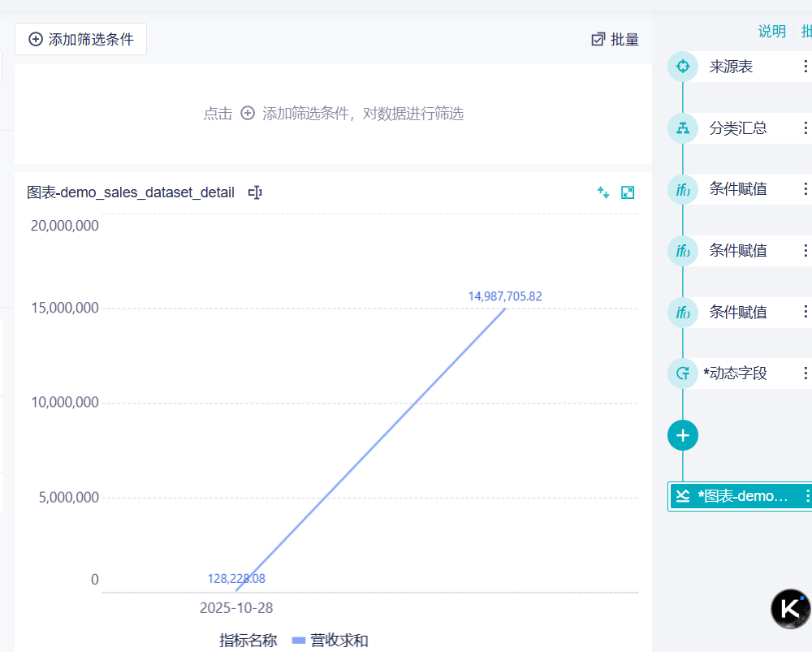
Task: Toggle the 营收求和 legend swatch
Action: tap(299, 641)
